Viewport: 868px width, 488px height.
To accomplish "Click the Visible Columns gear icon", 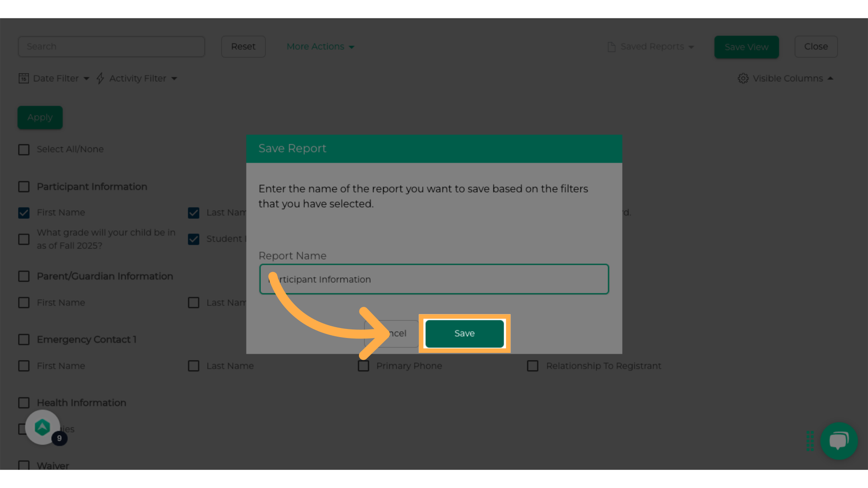I will (x=743, y=79).
